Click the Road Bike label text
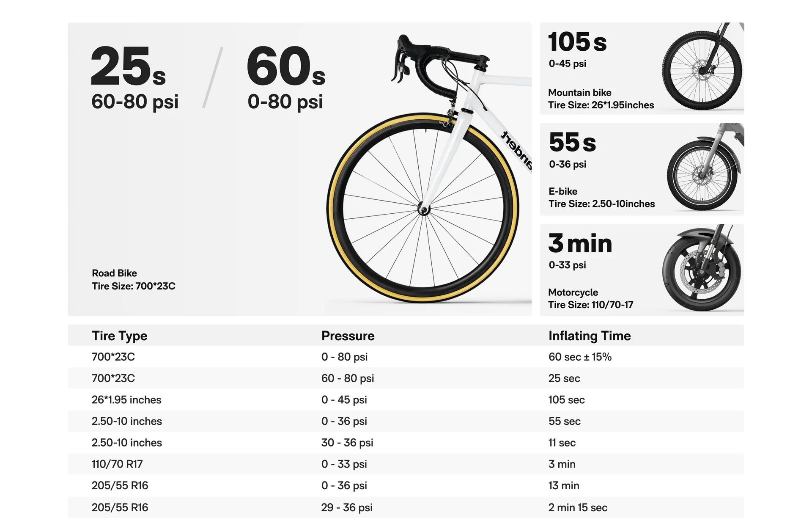 click(x=114, y=273)
